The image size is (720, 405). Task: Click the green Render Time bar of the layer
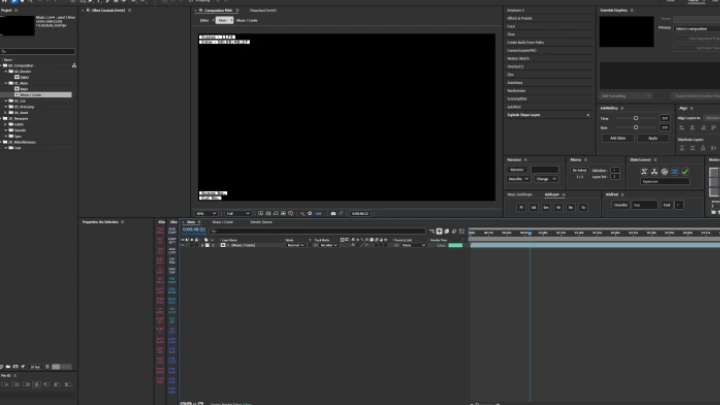[455, 245]
